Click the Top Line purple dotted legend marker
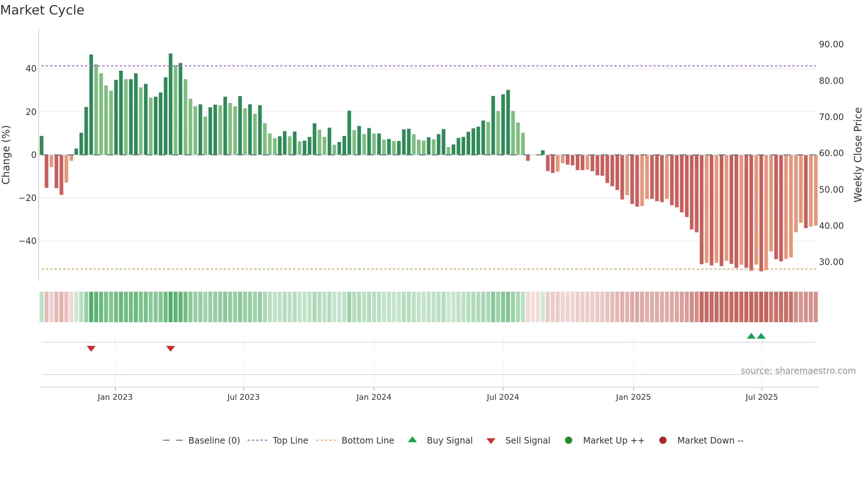Screen dimensions: 868x488 coord(257,440)
